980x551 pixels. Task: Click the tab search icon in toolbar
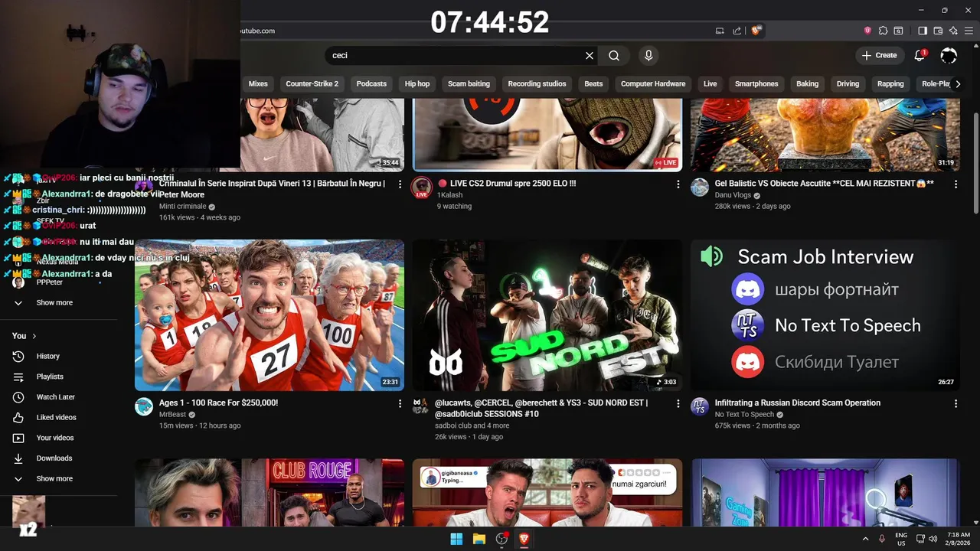click(898, 31)
